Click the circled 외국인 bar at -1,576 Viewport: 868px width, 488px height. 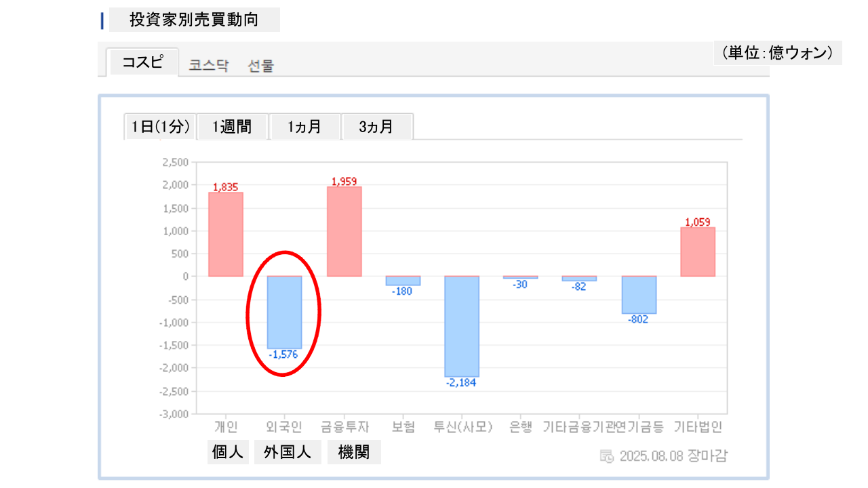point(284,312)
